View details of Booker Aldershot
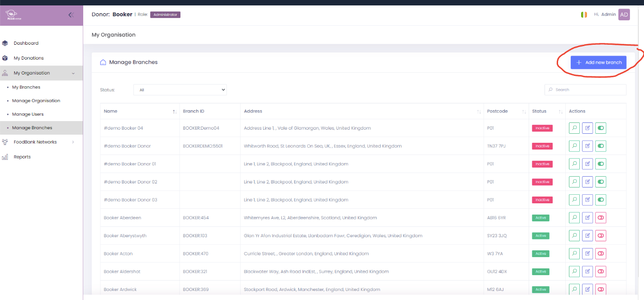The image size is (644, 300). point(574,272)
